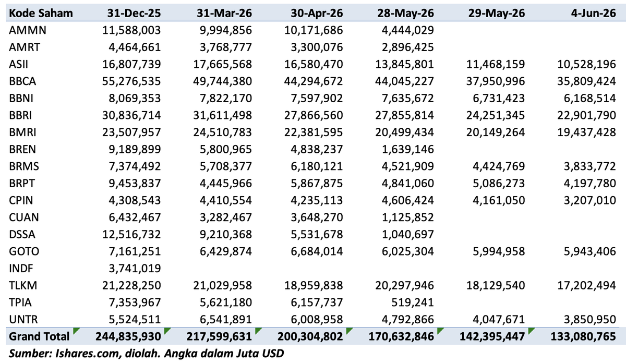Screen dimensions: 626x364
Task: Select the UNTR stock code cell
Action: pyautogui.click(x=25, y=319)
